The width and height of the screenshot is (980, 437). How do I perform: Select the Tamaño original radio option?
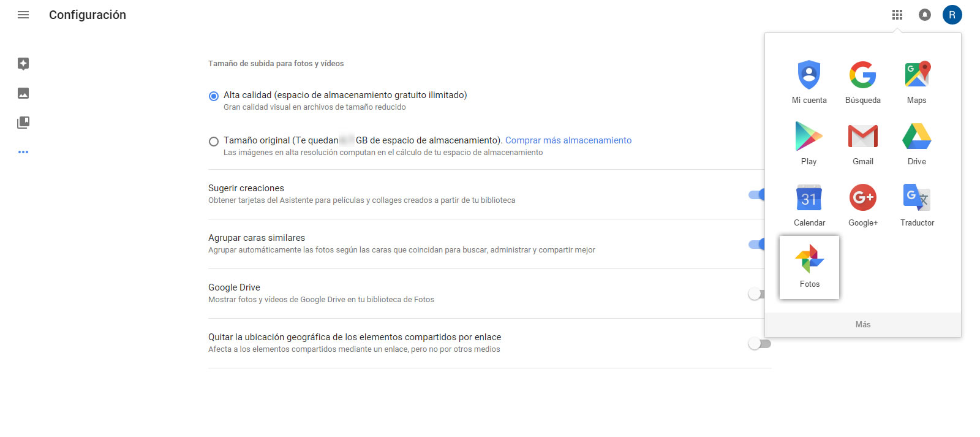coord(214,142)
